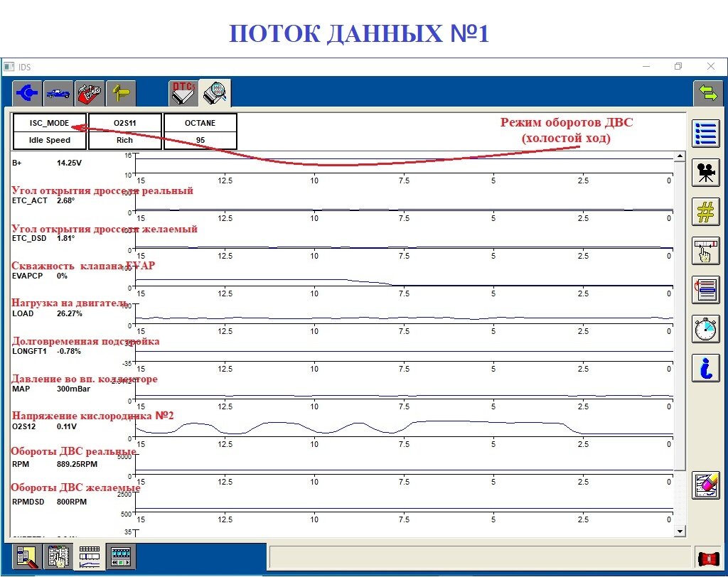Click the LOAD engine load graph
Screen dimensions: 728x577
[404, 315]
